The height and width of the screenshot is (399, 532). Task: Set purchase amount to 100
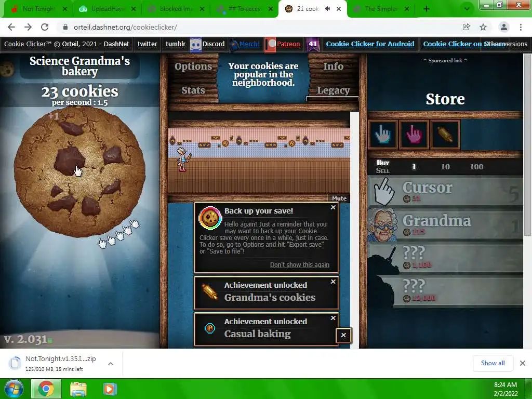(476, 167)
